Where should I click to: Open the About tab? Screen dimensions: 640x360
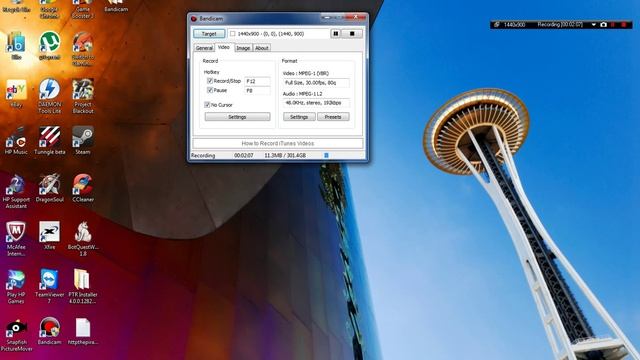[262, 48]
